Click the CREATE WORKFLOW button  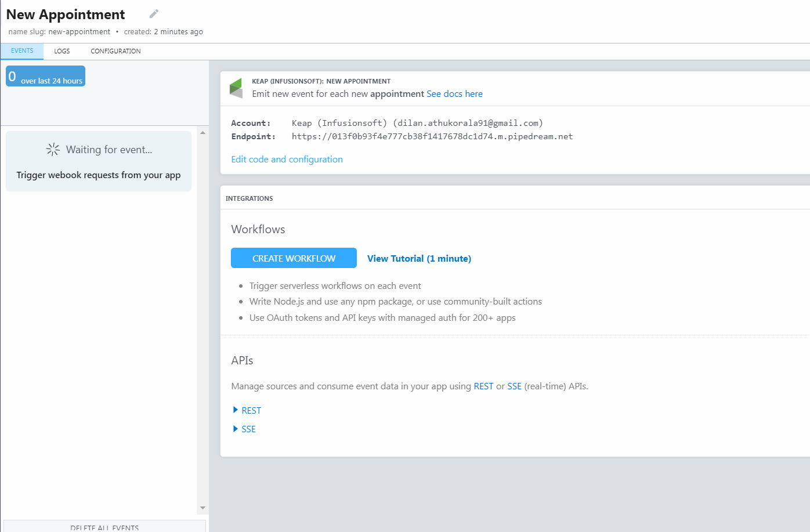294,258
